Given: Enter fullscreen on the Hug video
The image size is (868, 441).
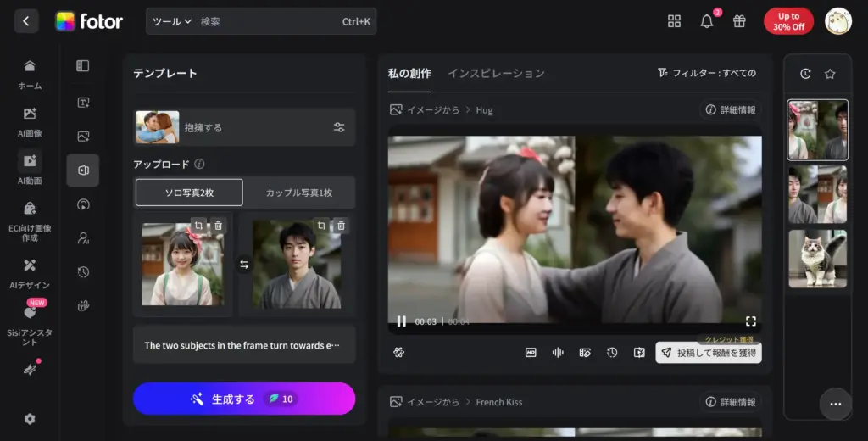Looking at the screenshot, I should coord(751,321).
